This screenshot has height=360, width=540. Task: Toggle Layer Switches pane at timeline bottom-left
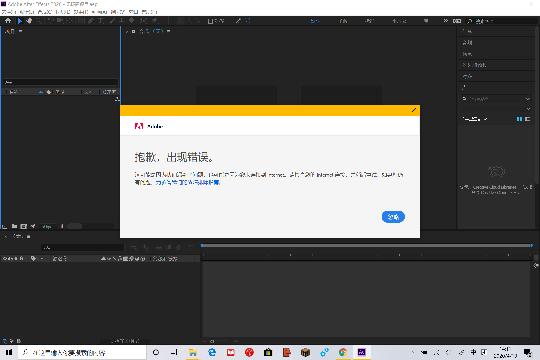[4, 341]
